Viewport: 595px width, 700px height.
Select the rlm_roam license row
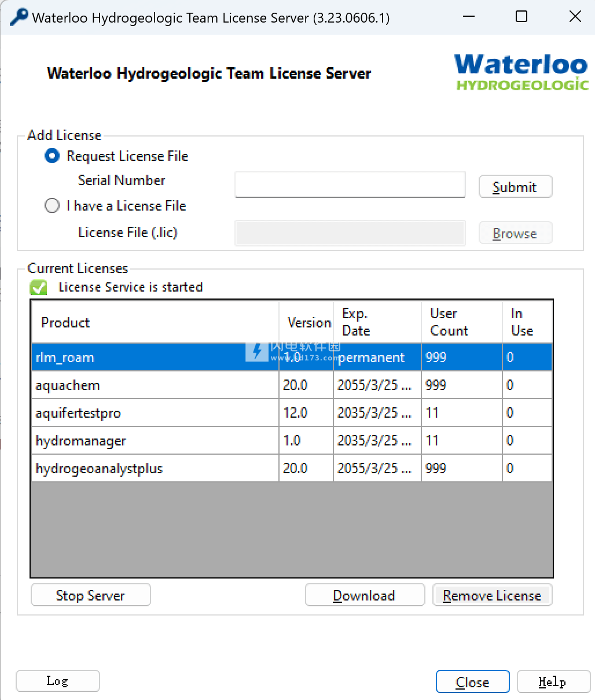point(292,357)
